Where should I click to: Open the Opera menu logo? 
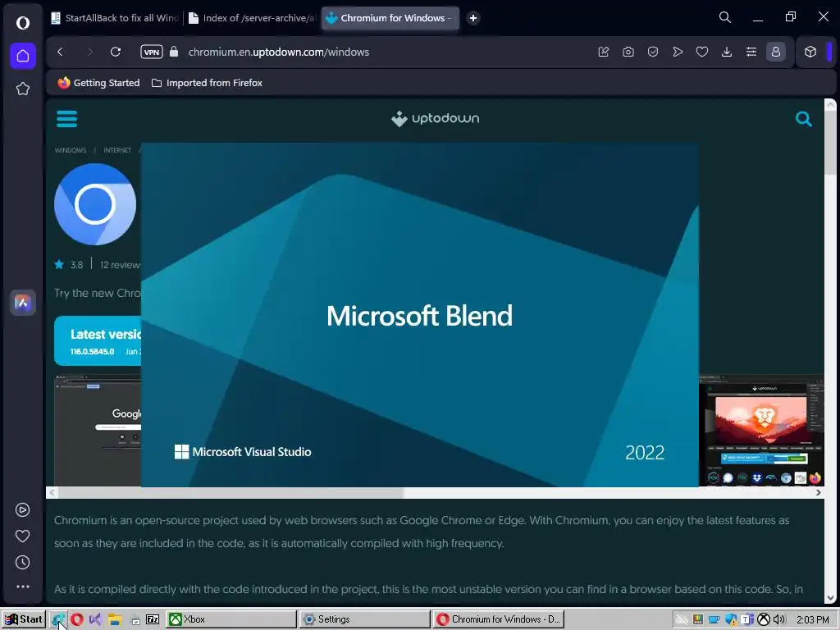coord(22,22)
